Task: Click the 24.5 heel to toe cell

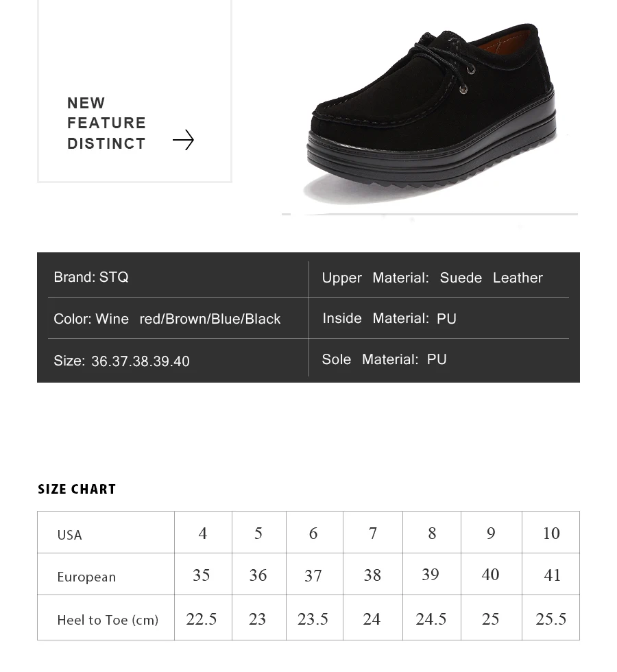Action: point(432,618)
